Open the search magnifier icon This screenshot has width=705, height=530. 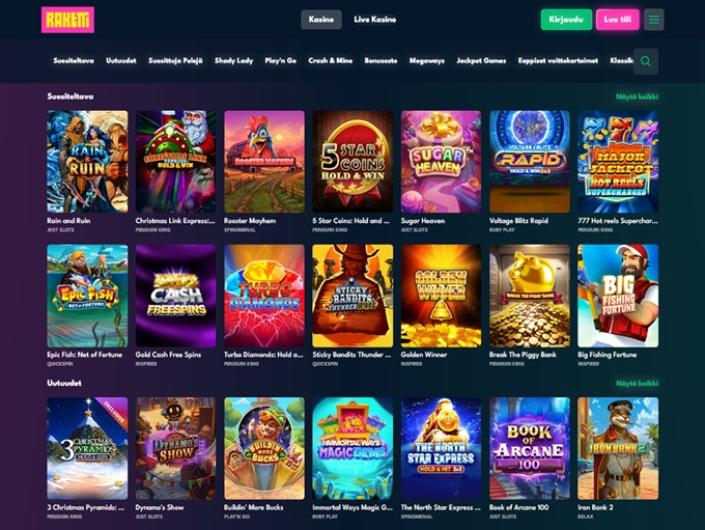[x=646, y=61]
